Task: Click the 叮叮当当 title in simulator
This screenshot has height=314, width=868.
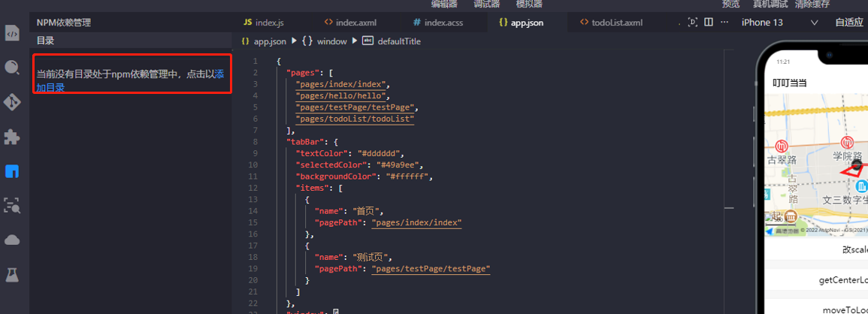Action: pyautogui.click(x=789, y=83)
